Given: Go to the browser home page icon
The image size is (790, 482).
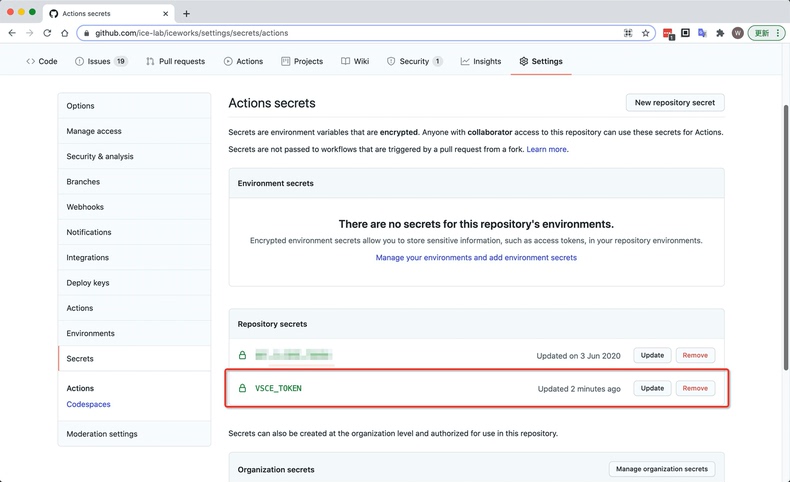Looking at the screenshot, I should pos(65,33).
